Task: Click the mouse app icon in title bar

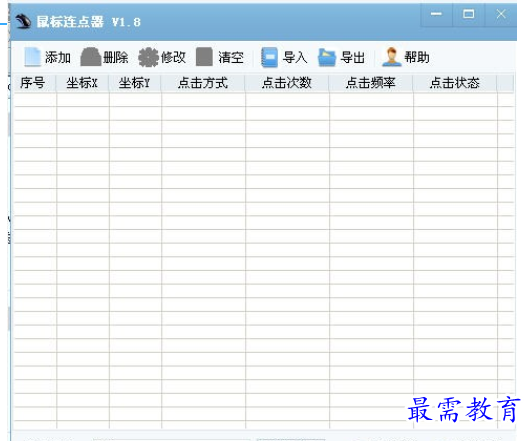Action: point(23,21)
